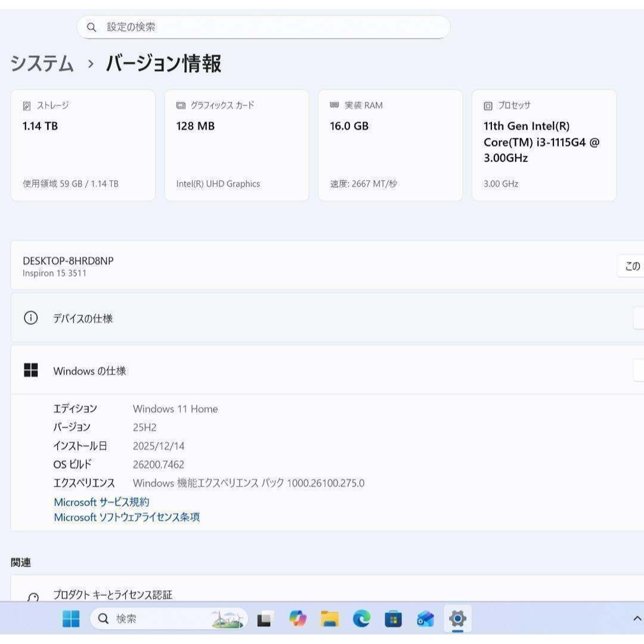Launch Microsoft Edge from the taskbar
644x644 pixels.
point(361,619)
